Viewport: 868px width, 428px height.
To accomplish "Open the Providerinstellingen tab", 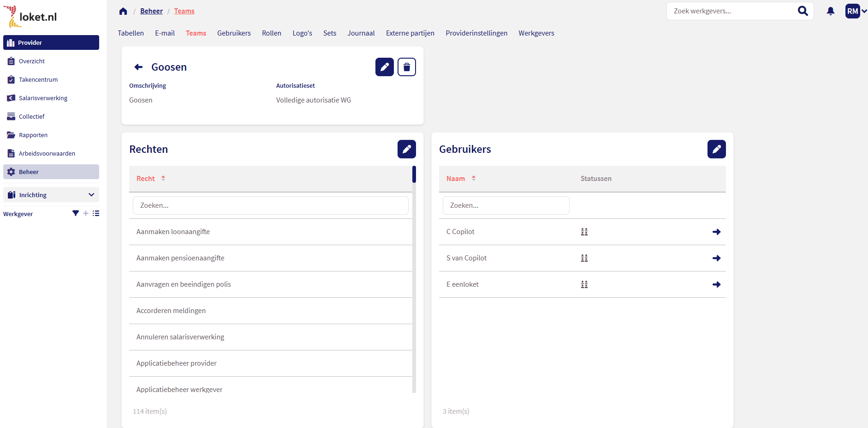I will pos(476,33).
